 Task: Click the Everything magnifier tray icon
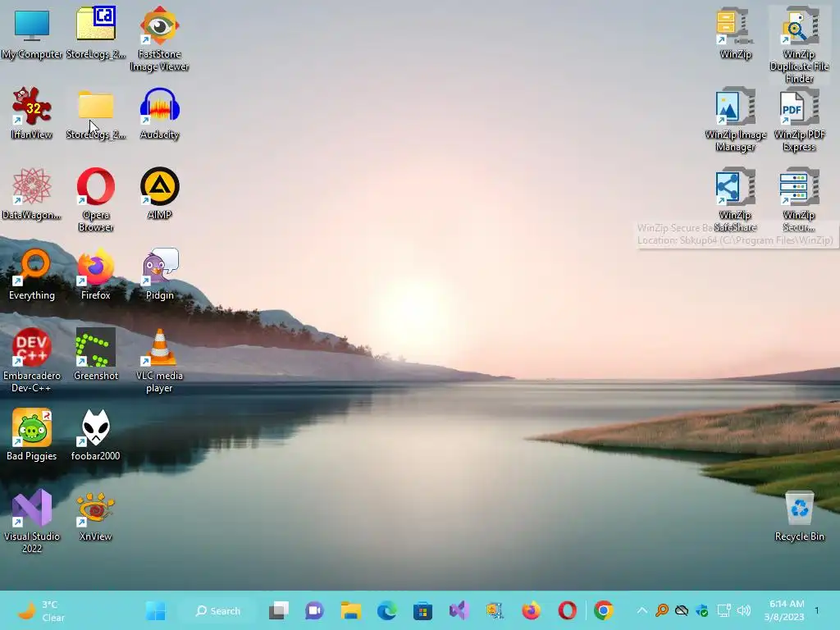coord(662,610)
